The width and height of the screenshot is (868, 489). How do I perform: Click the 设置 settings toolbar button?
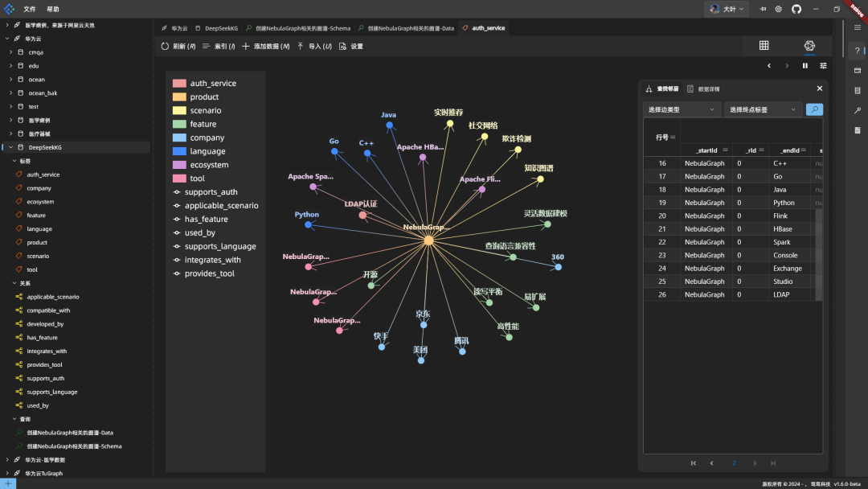351,47
